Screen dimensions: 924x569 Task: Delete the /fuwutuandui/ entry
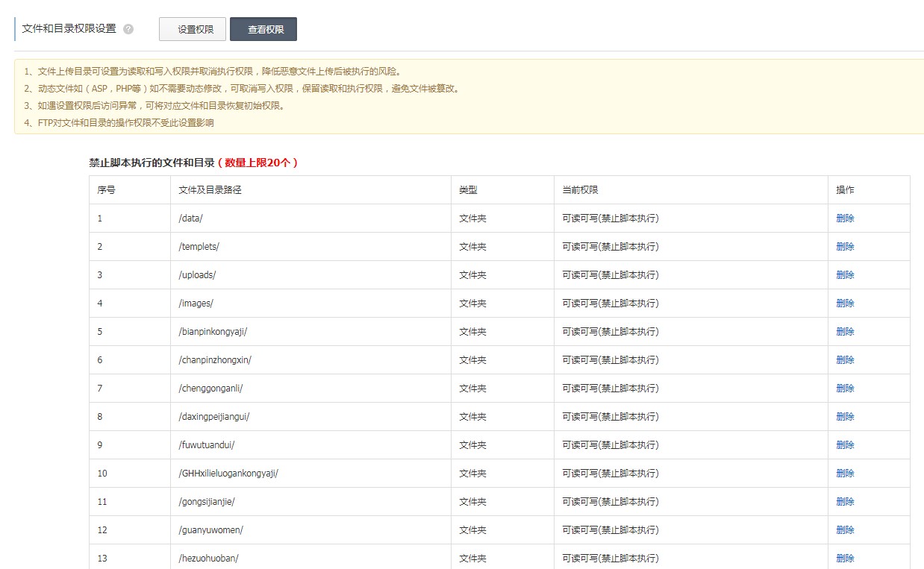[844, 444]
